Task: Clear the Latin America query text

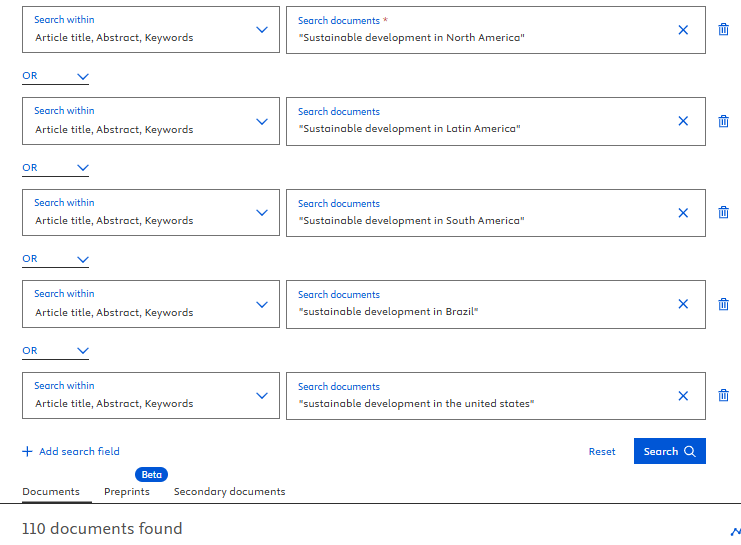Action: pyautogui.click(x=683, y=121)
